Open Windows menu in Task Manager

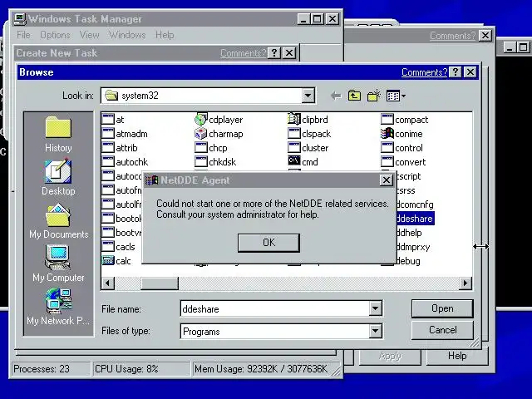coord(127,35)
